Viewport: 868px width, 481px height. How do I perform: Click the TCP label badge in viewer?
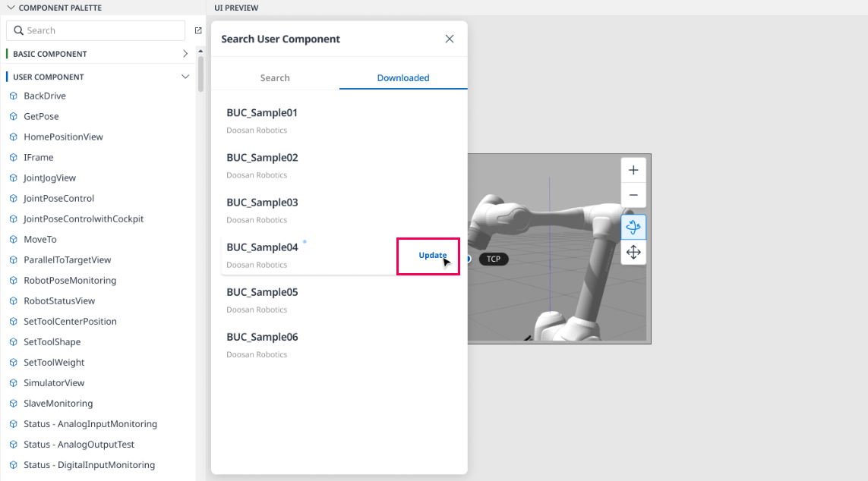click(x=493, y=259)
